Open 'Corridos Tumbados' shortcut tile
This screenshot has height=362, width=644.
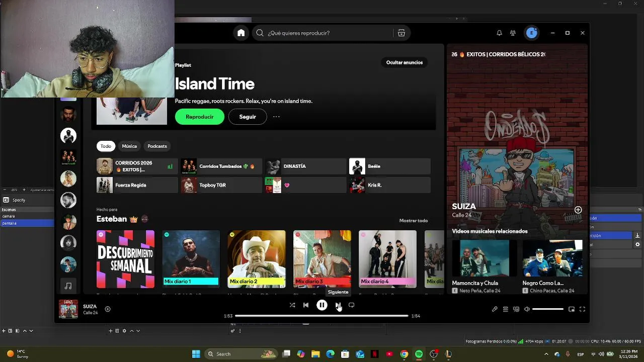pos(221,166)
